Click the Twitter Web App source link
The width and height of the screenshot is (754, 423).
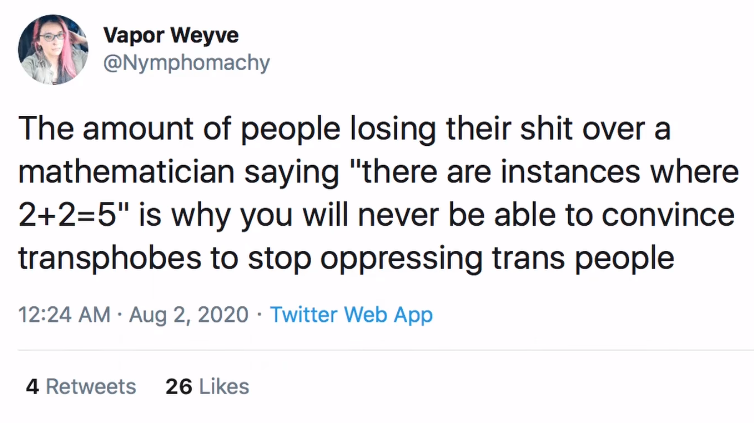point(352,315)
